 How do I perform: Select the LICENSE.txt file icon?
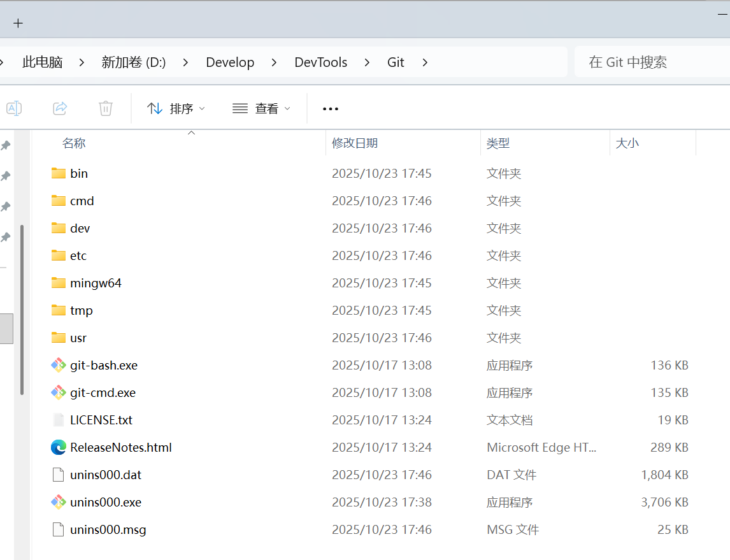click(x=58, y=420)
